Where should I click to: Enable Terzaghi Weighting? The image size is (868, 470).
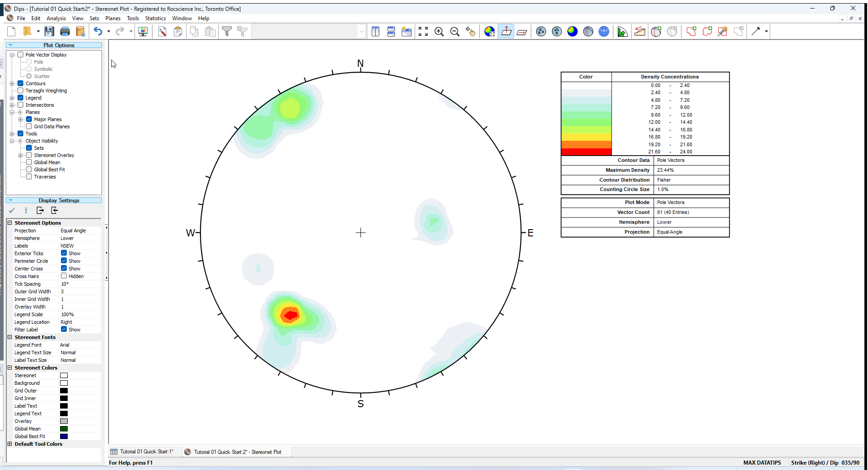[21, 91]
